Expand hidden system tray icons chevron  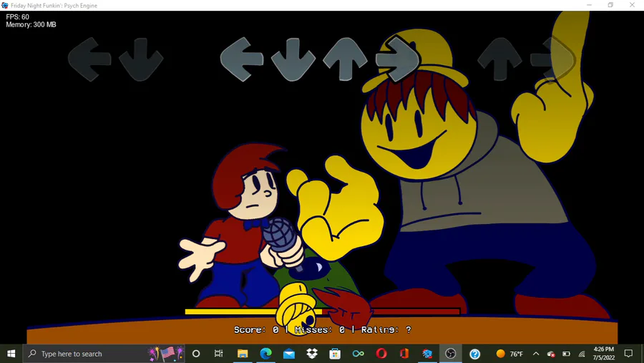coord(536,354)
